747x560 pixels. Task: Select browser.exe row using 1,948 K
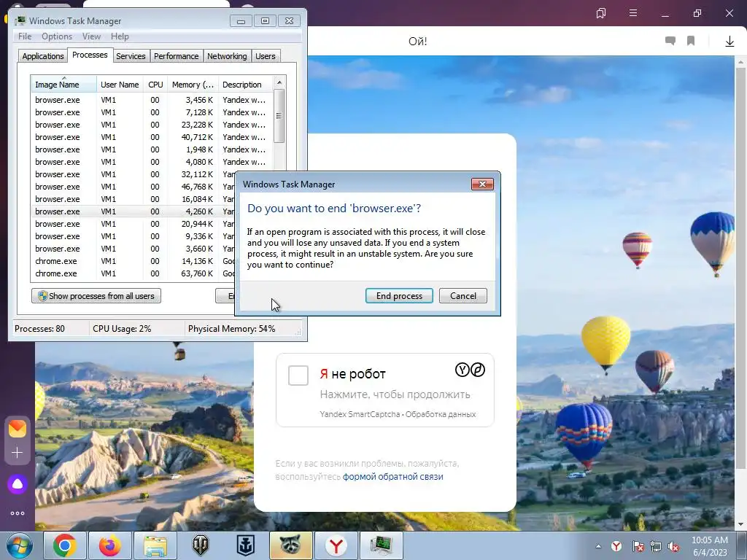[152, 149]
